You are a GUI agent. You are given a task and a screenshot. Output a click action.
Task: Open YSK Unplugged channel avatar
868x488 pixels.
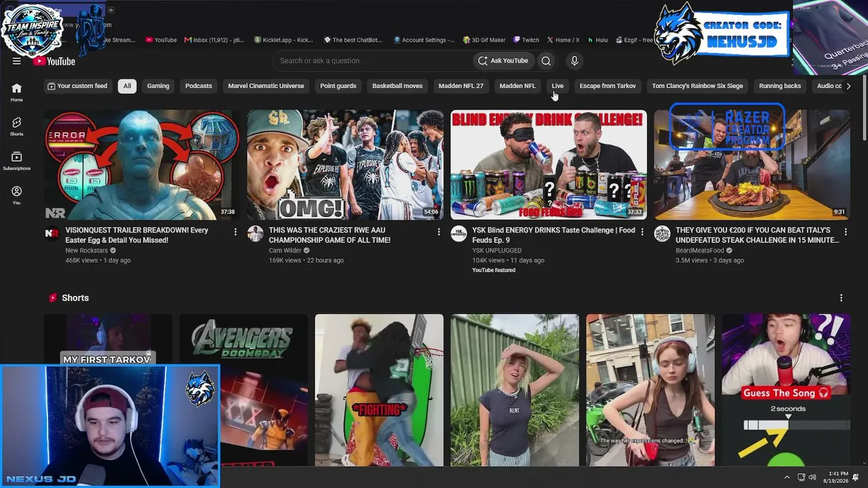[458, 234]
